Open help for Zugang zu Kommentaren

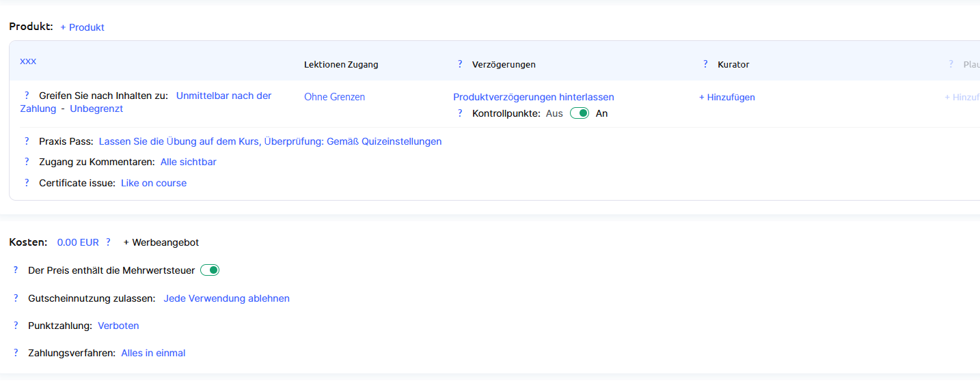(x=27, y=162)
